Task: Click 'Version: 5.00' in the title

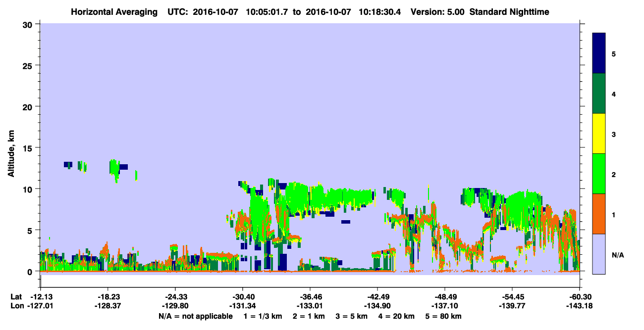Action: click(x=437, y=12)
